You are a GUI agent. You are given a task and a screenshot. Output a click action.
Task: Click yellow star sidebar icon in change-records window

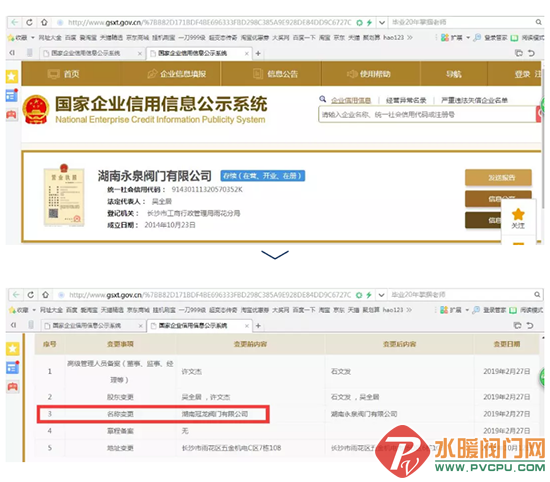(x=13, y=349)
